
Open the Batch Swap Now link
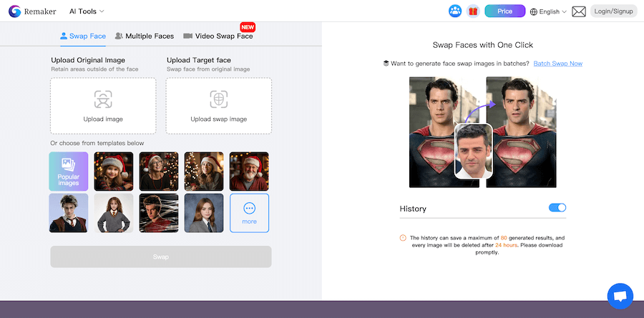point(557,64)
